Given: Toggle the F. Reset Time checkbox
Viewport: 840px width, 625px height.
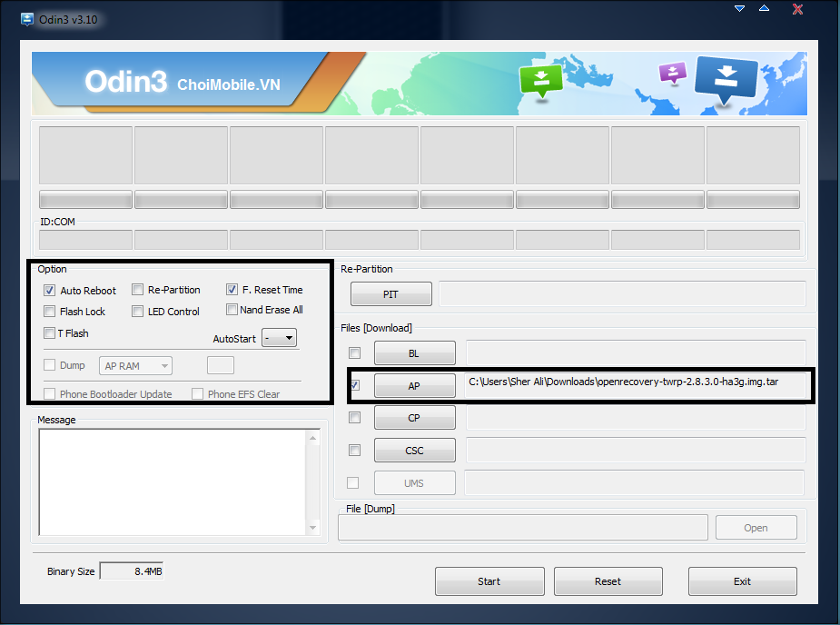Looking at the screenshot, I should [x=232, y=290].
